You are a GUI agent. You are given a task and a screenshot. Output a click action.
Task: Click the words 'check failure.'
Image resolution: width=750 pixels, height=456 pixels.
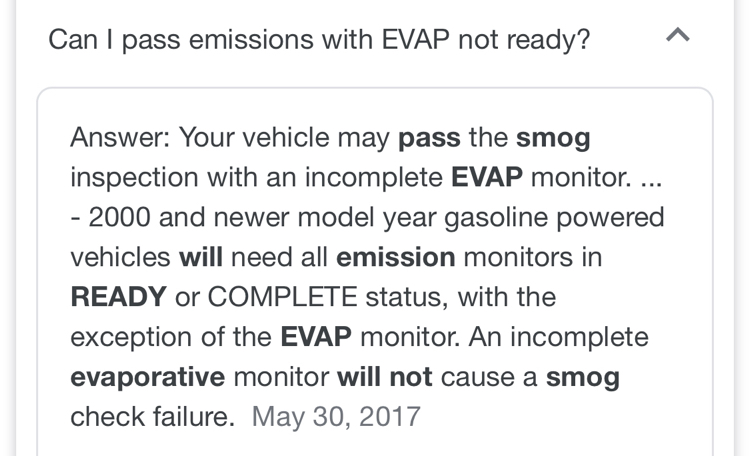152,416
